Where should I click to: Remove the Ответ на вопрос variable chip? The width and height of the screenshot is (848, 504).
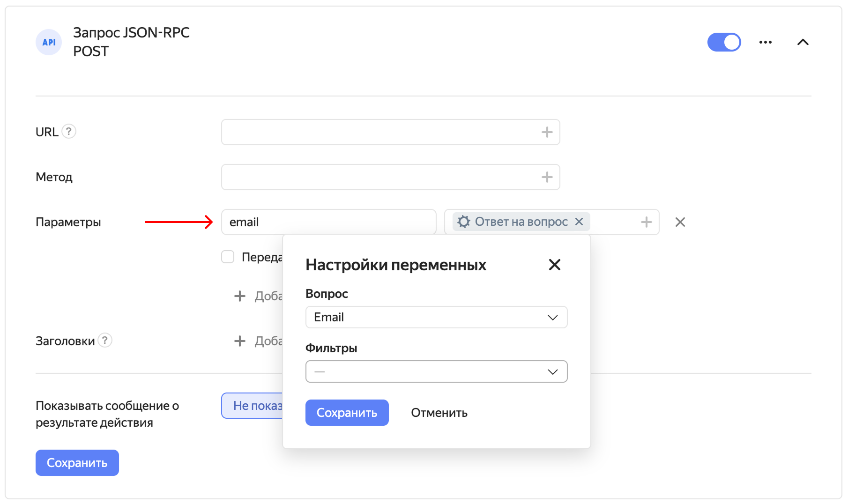click(x=580, y=222)
